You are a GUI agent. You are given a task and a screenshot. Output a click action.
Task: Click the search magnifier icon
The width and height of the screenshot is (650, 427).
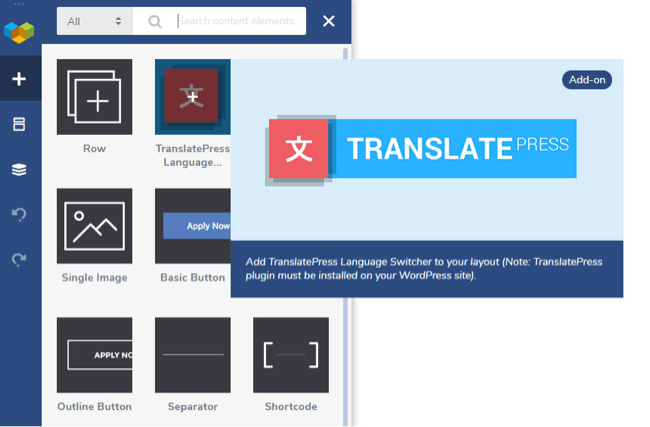[x=155, y=21]
